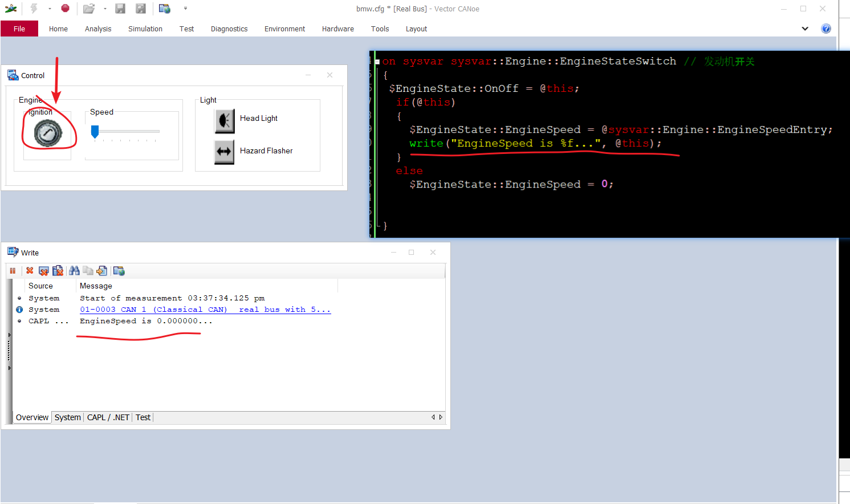Pause output in the Write window
This screenshot has height=504, width=850.
pos(13,271)
